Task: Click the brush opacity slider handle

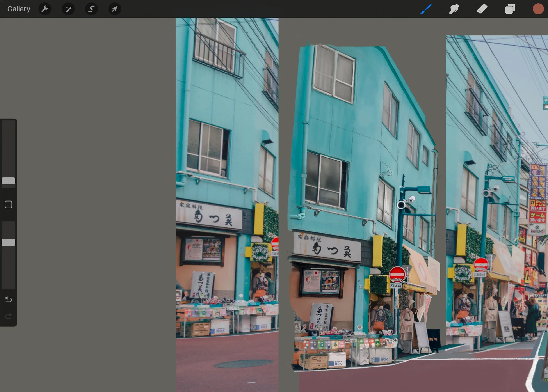Action: [9, 242]
